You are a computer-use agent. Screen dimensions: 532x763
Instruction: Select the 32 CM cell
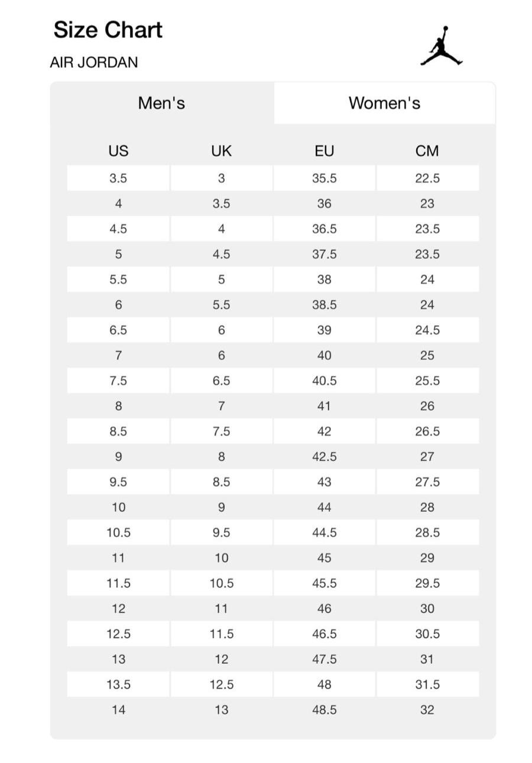427,710
